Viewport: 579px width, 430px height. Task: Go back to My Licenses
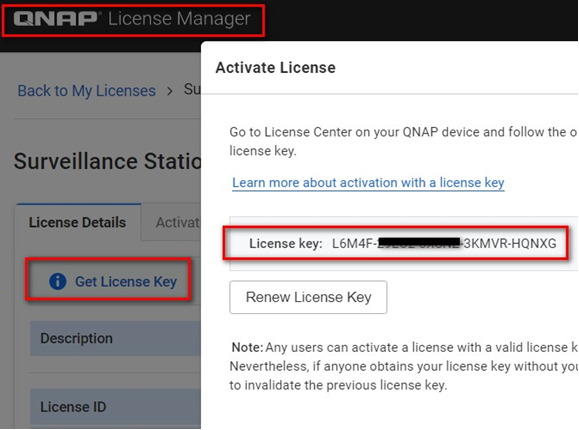(x=87, y=91)
